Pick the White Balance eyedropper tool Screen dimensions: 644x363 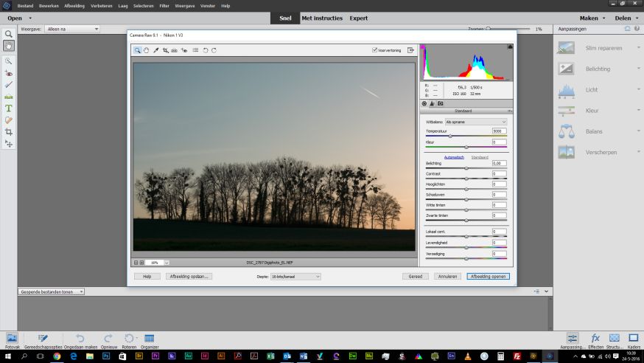(156, 50)
